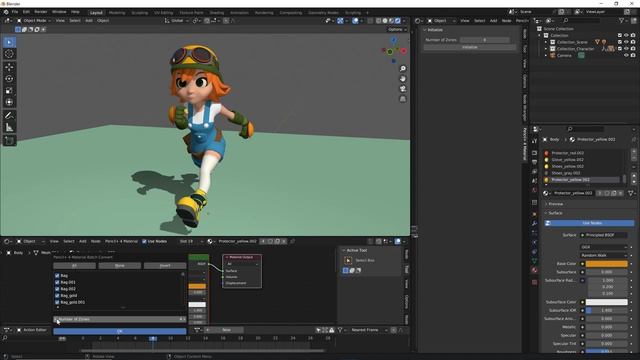Screen dimensions: 640x360
Task: Select the Select Box tool in viewport toolbar
Action: tap(9, 42)
